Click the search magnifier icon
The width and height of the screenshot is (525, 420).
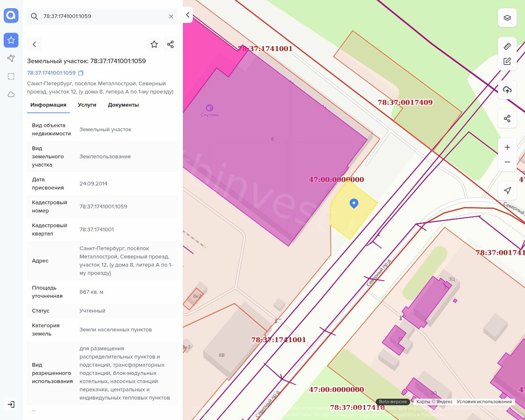tap(35, 16)
